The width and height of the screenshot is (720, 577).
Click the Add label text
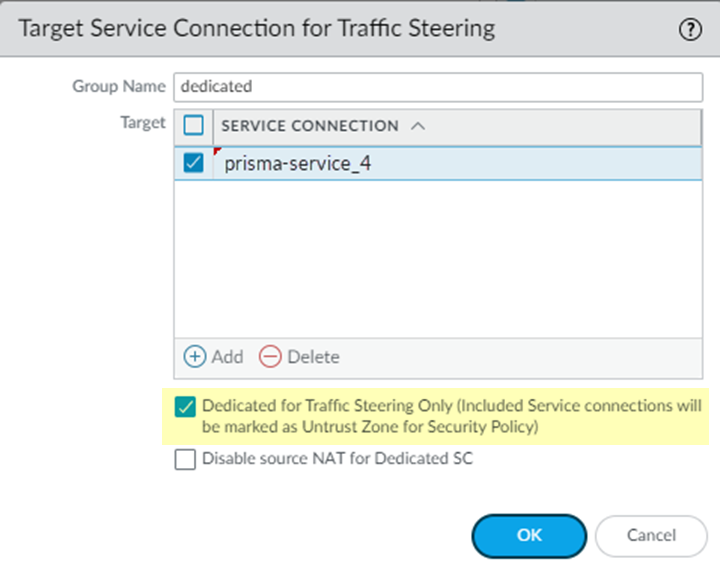coord(227,356)
